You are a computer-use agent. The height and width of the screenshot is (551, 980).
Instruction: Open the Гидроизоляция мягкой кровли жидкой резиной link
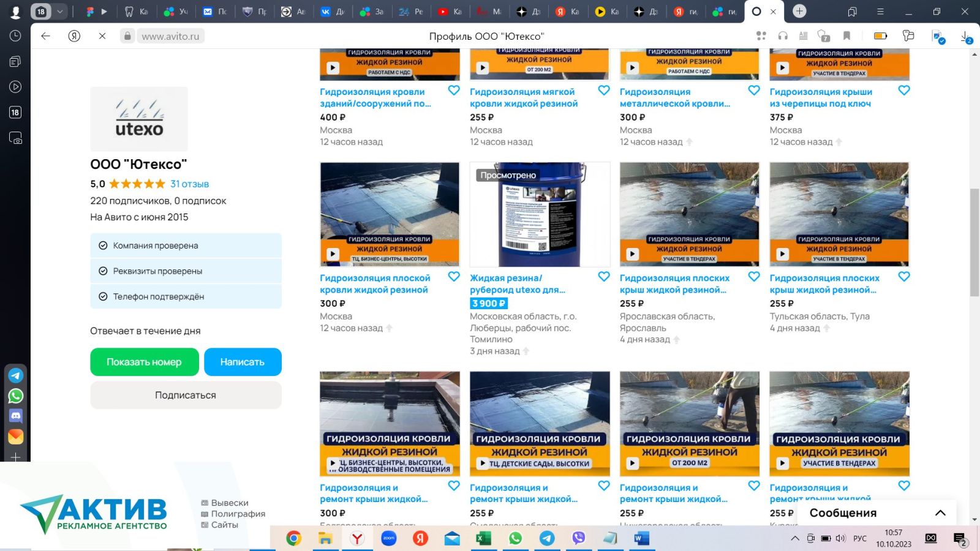point(524,98)
